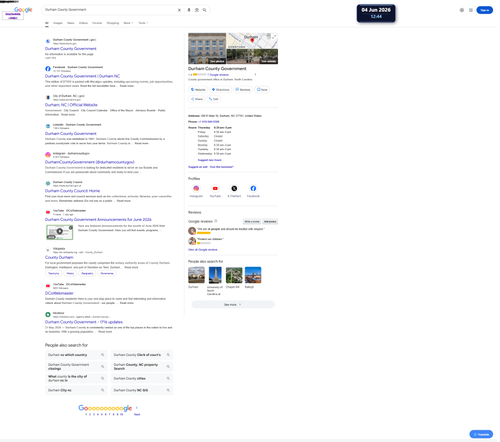The height and width of the screenshot is (442, 500).
Task: Open the building photo See photos thumbnail
Action: pos(207,48)
